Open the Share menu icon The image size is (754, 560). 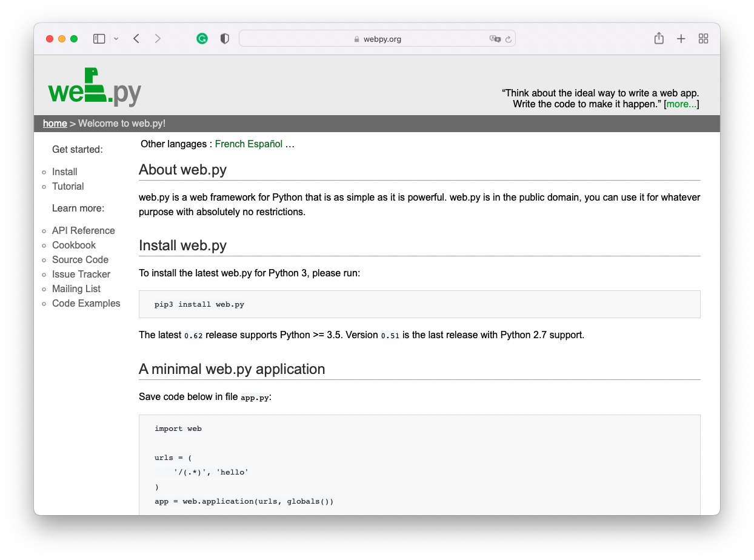point(659,38)
